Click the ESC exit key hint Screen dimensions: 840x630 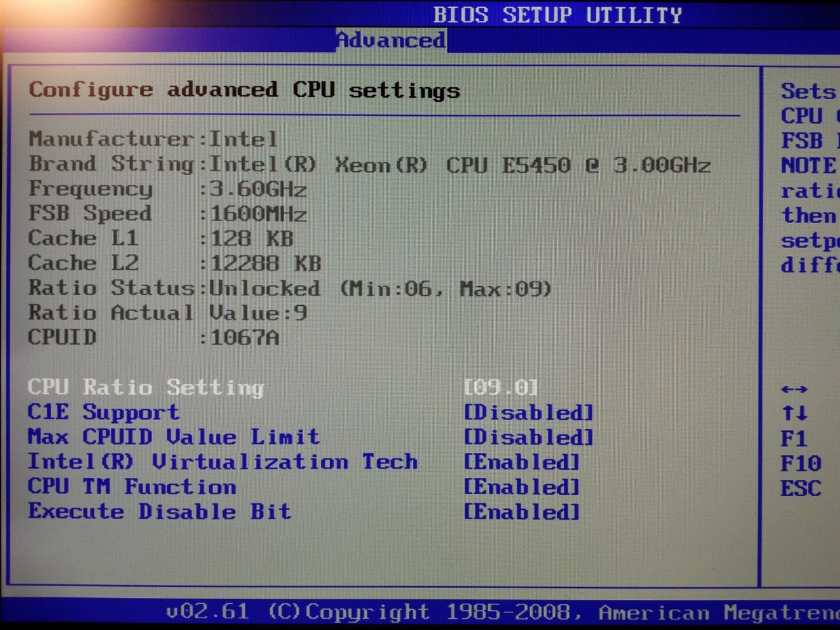(801, 488)
